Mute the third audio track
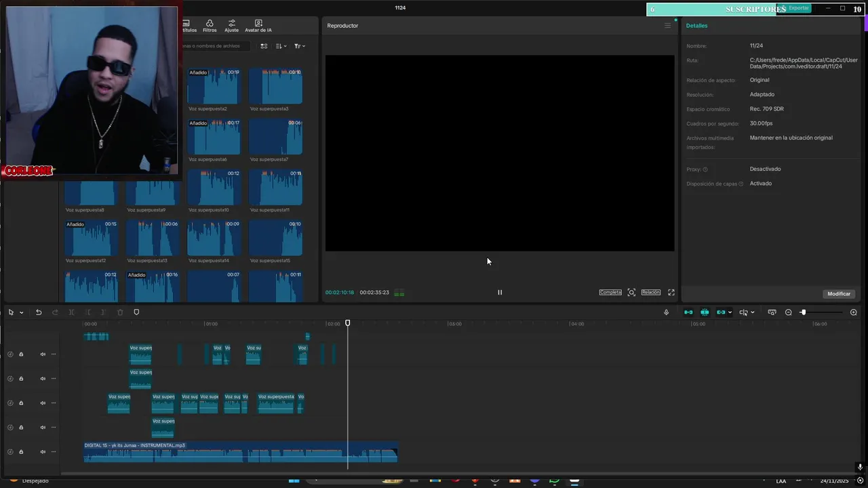The image size is (868, 488). [x=43, y=403]
